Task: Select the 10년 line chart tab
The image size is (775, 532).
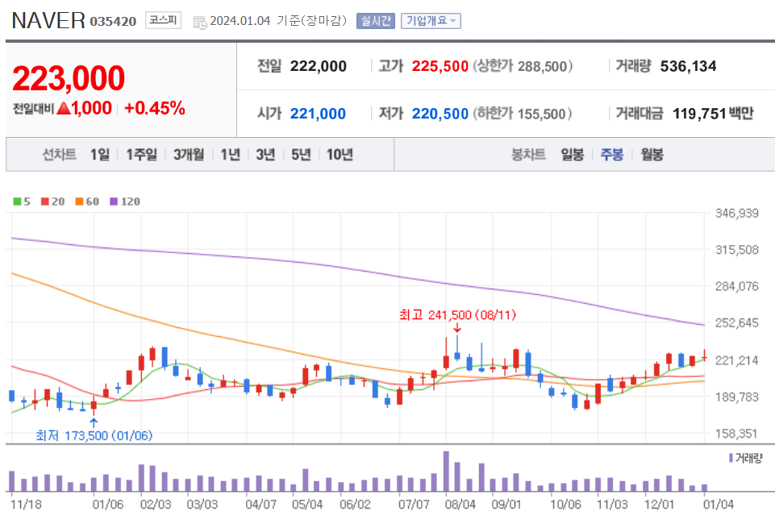Action: click(340, 155)
